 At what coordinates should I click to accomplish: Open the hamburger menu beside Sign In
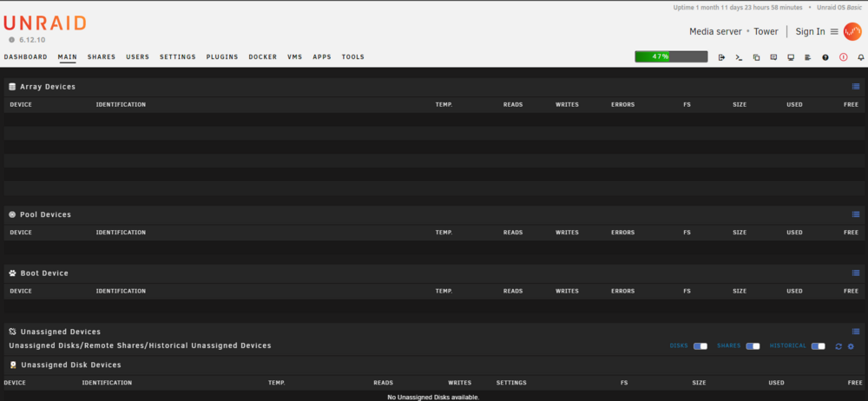click(x=834, y=31)
